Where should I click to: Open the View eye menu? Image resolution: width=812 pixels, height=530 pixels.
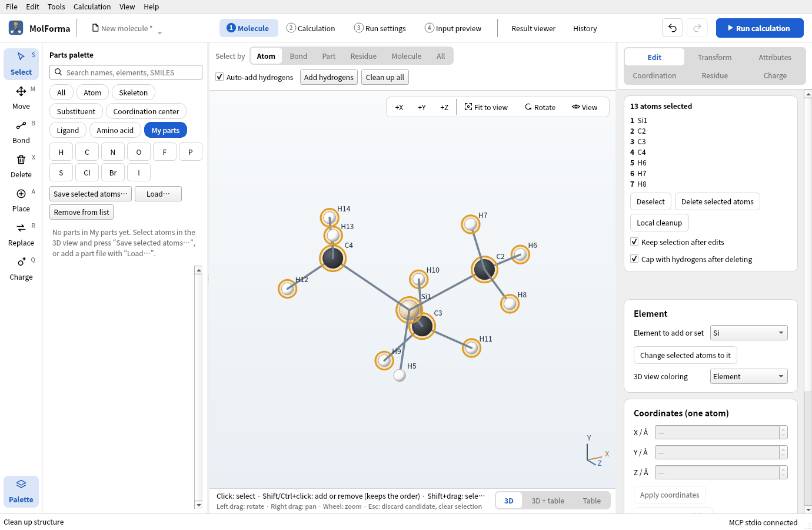tap(585, 107)
